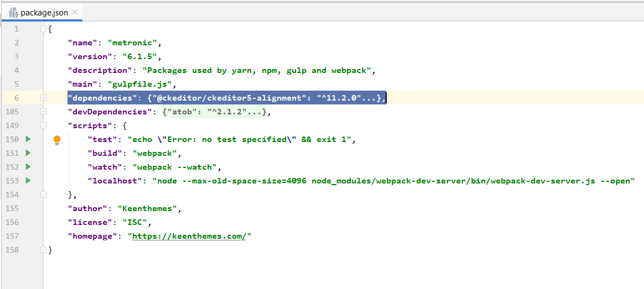Open the yellow light bulb intention actions
644x289 pixels.
(x=57, y=140)
